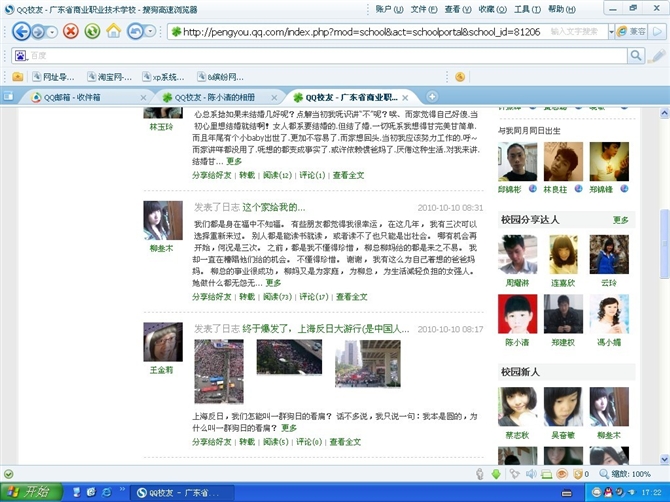
Task: Open the 工具 menu
Action: (x=527, y=9)
